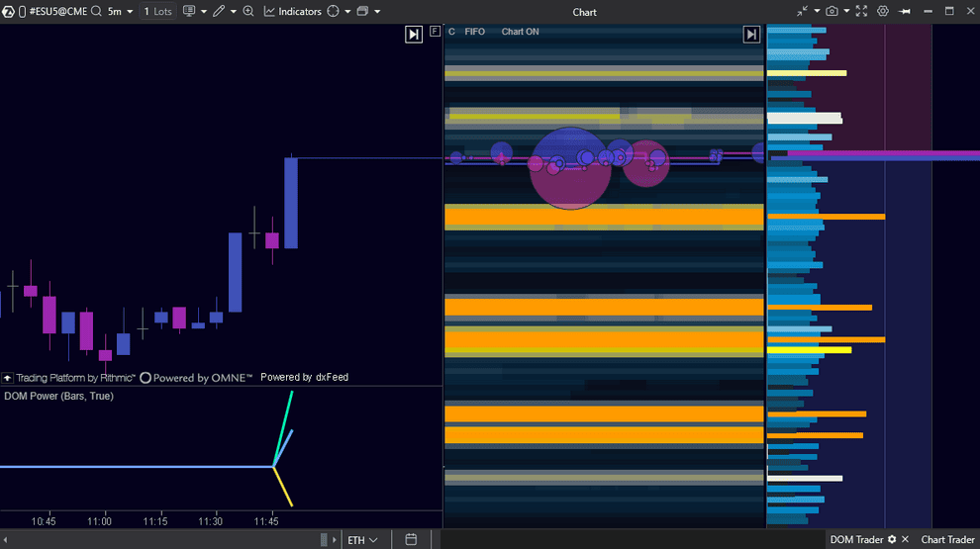Open the ETH session dropdown
This screenshot has height=549, width=980.
click(x=362, y=540)
